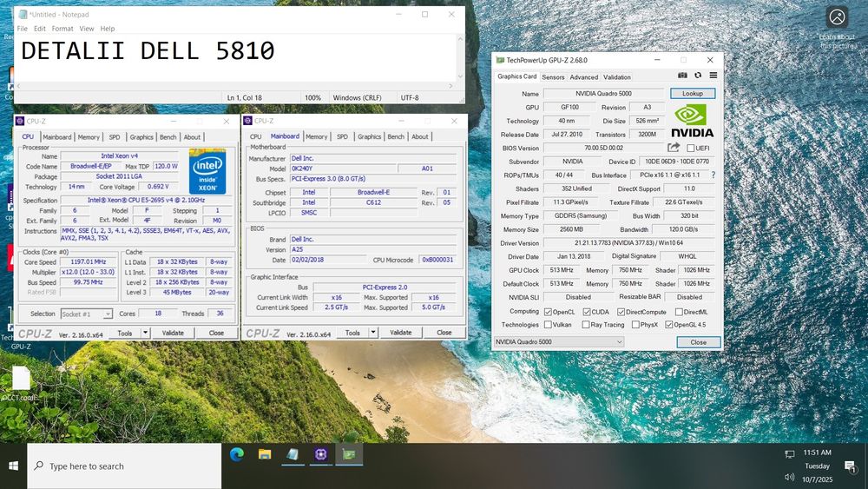Open Notepad Help menu
This screenshot has width=868, height=489.
click(108, 29)
